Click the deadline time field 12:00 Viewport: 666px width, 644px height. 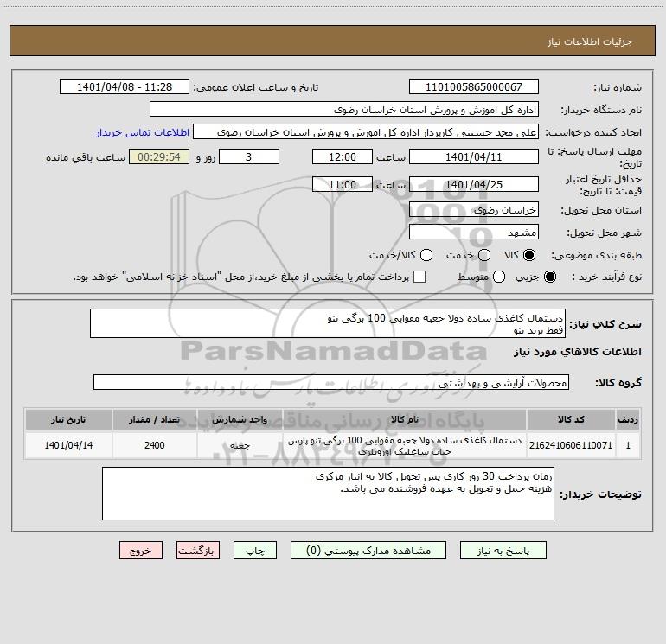click(x=343, y=156)
